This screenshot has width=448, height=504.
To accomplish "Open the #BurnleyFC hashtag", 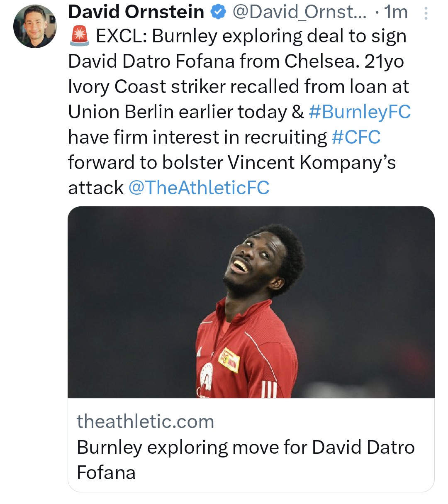I will pyautogui.click(x=360, y=112).
